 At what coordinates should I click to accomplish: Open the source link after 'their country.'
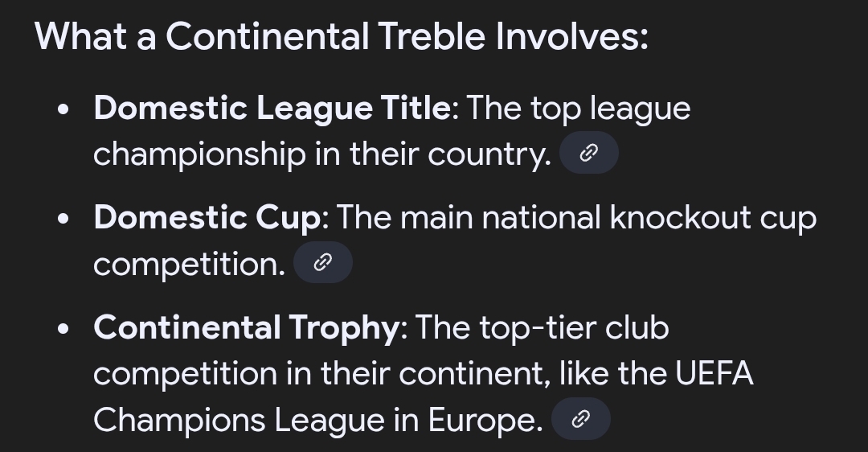pos(589,153)
